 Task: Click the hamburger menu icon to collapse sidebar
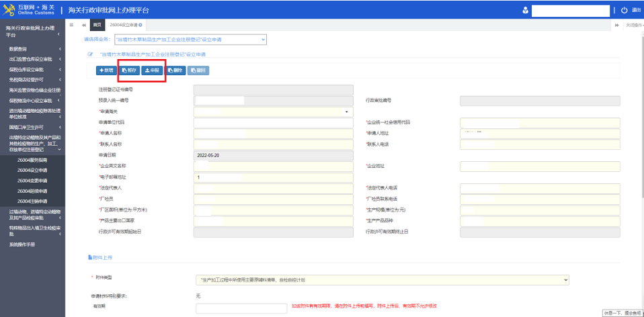pos(70,25)
